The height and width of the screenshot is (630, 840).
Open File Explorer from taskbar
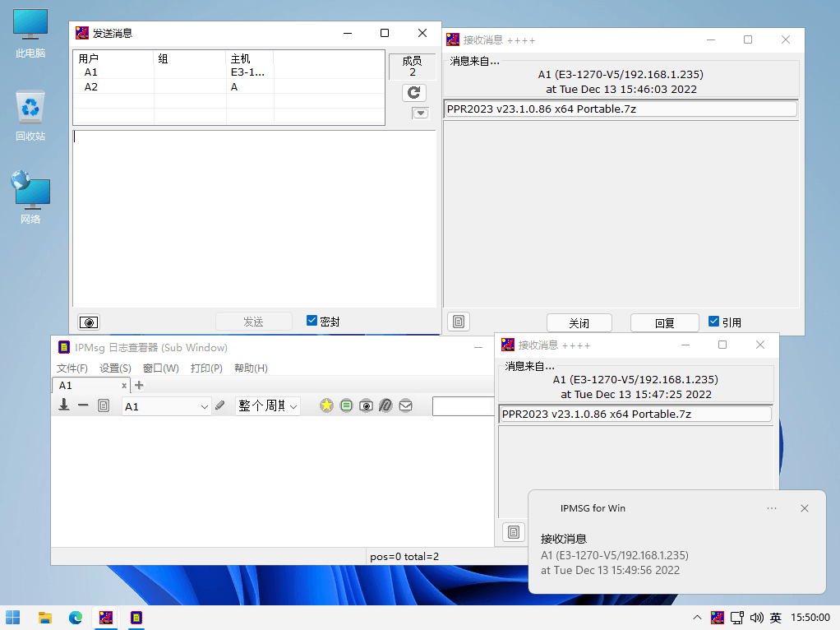point(45,618)
